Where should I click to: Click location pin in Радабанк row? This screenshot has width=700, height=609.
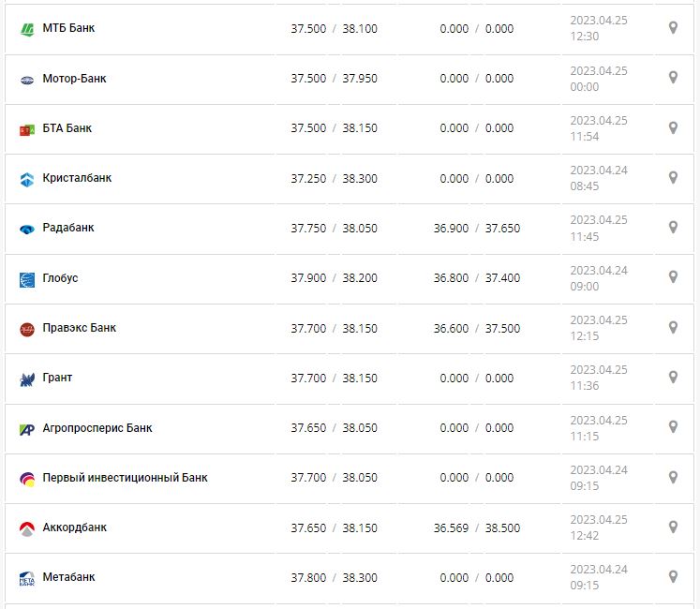(x=673, y=228)
